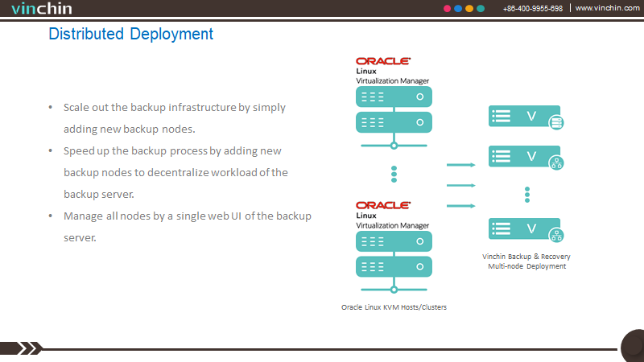The width and height of the screenshot is (644, 362).
Task: Click the dark circle at bottom right
Action: tap(633, 346)
